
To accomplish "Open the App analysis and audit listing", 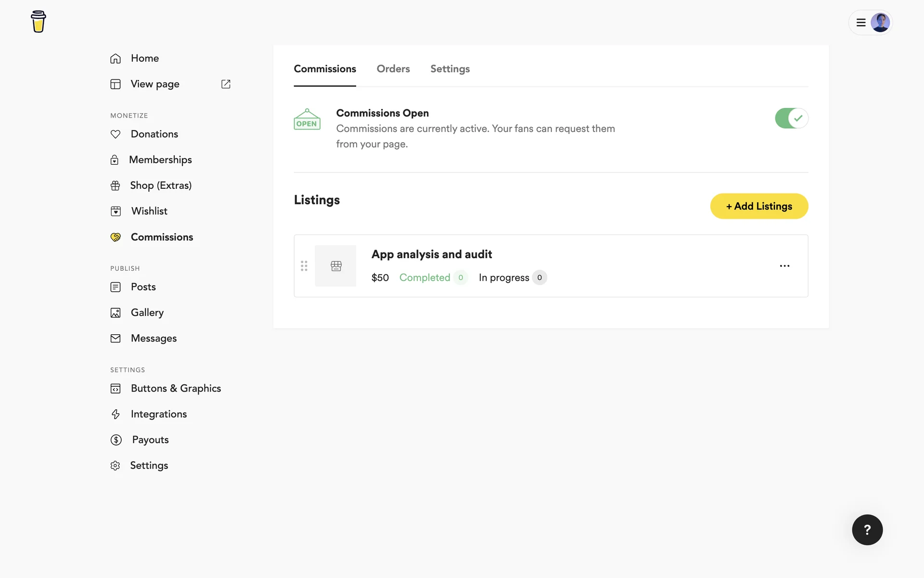I will tap(431, 254).
